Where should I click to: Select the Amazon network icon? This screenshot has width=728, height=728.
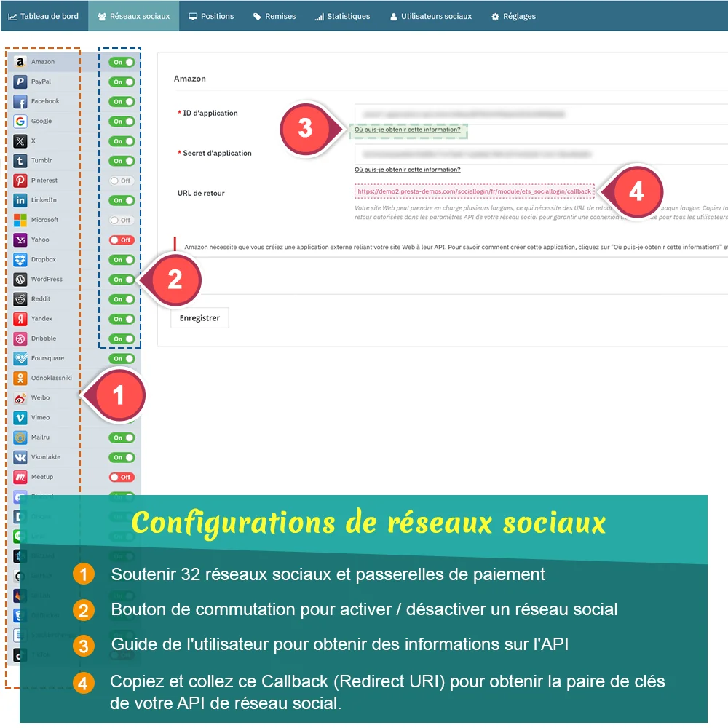coord(20,62)
